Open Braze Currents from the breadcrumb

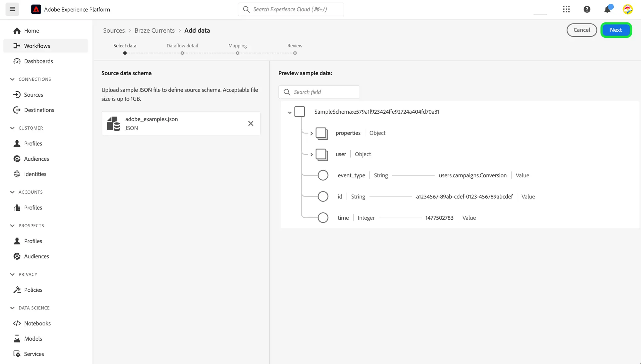point(154,30)
